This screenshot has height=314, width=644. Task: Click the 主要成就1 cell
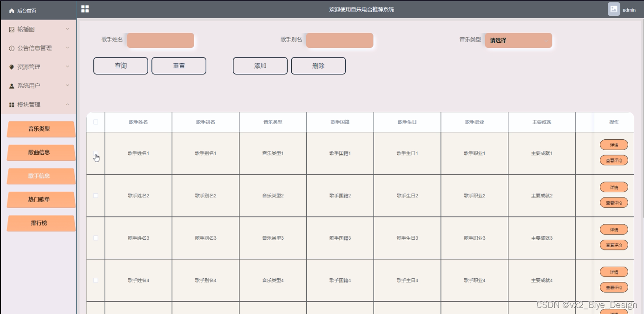pos(542,153)
